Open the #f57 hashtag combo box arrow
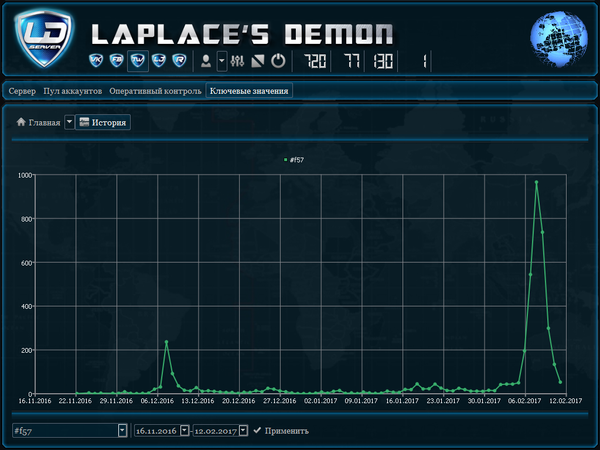The width and height of the screenshot is (600, 450). pos(122,430)
